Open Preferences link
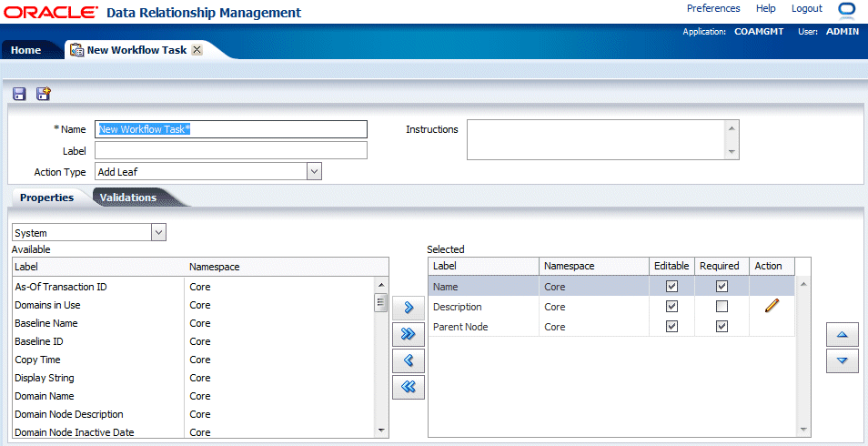Screen dimensions: 868x446 tap(713, 8)
